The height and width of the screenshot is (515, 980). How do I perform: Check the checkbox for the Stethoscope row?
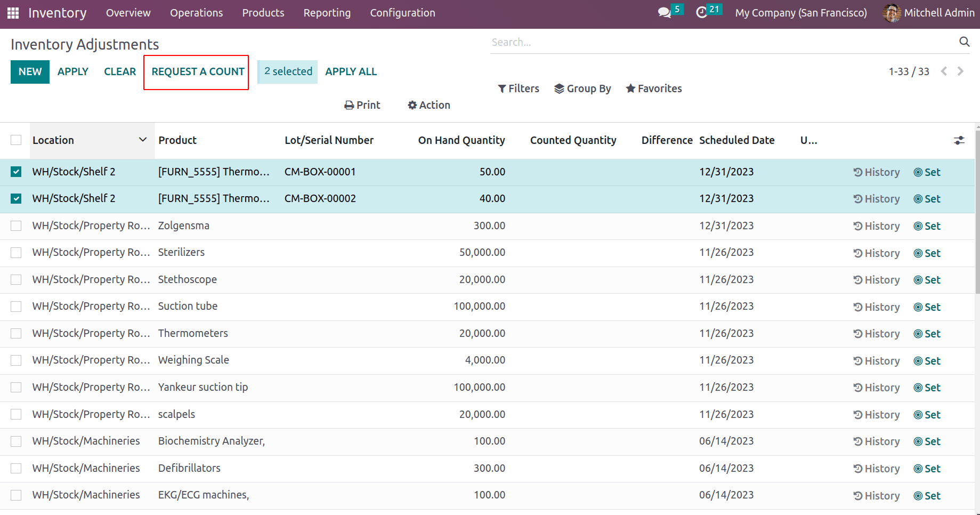16,279
